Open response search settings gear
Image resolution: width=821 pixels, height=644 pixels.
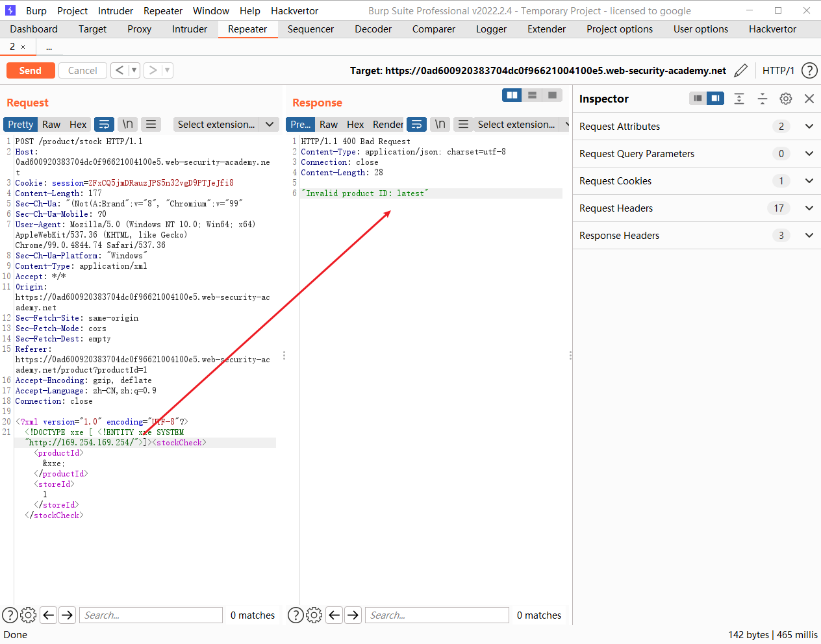coord(314,615)
